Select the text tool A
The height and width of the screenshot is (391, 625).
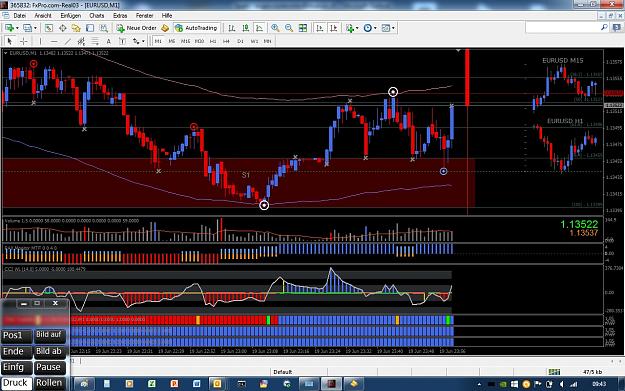[x=108, y=41]
